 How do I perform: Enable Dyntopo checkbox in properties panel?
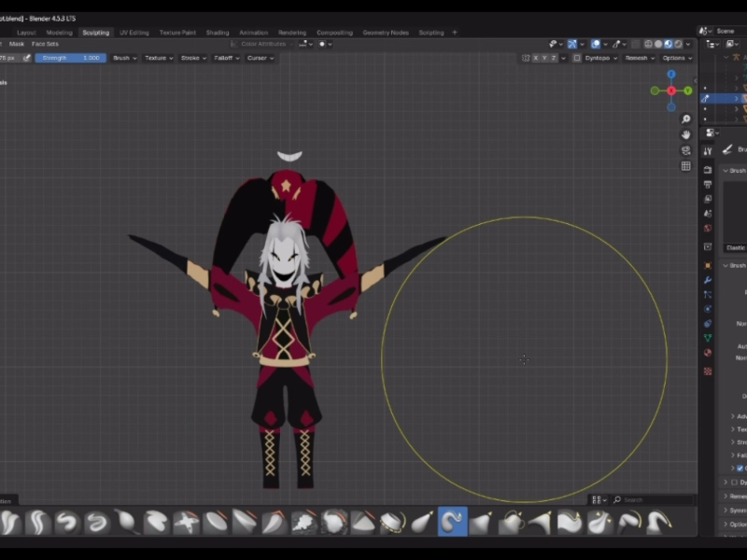(x=734, y=483)
